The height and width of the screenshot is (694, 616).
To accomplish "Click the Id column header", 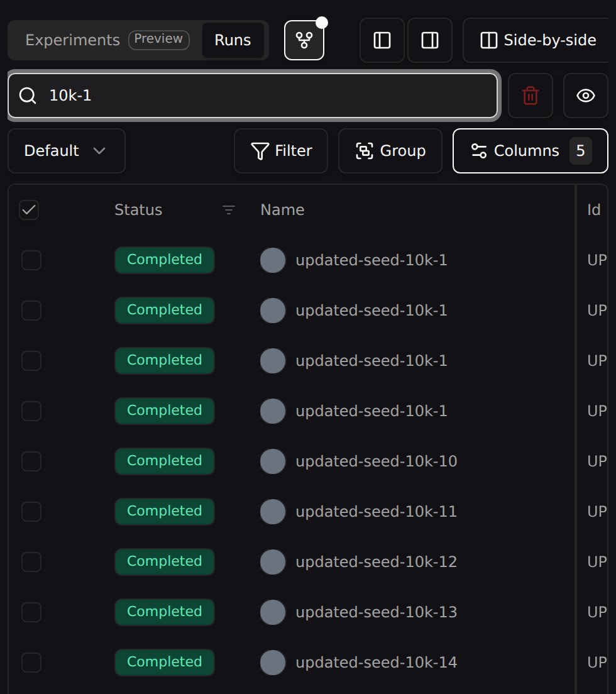I will click(x=594, y=210).
